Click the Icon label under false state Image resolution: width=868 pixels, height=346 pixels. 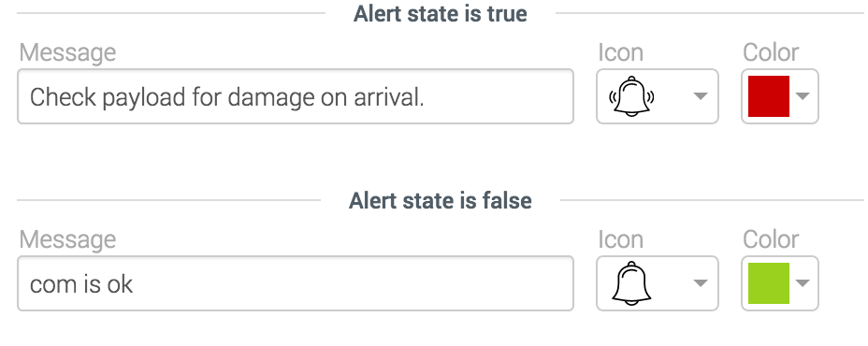coord(620,239)
